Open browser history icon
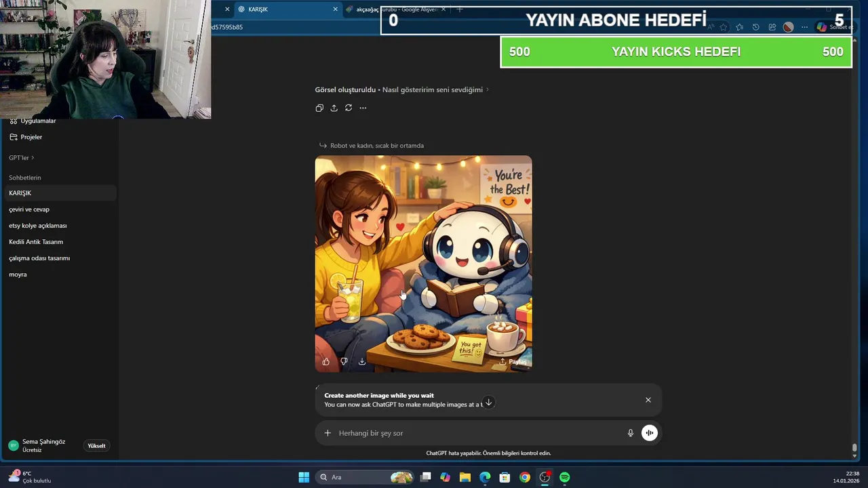 [x=755, y=27]
